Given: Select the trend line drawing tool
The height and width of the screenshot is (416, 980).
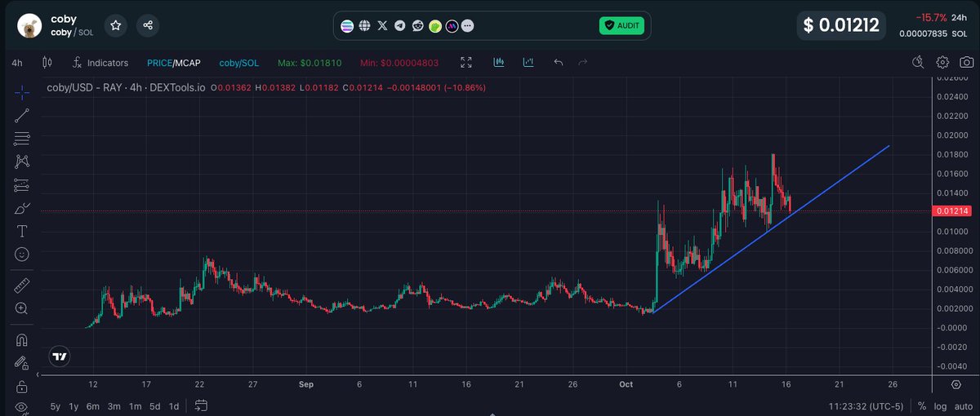Looking at the screenshot, I should click(x=22, y=116).
